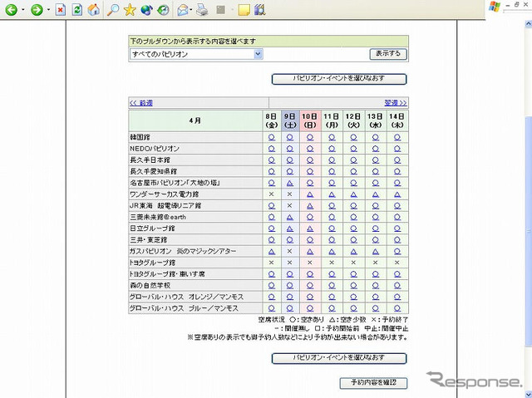Open the Mail button dropdown arrow
The image size is (532, 398).
(x=191, y=10)
